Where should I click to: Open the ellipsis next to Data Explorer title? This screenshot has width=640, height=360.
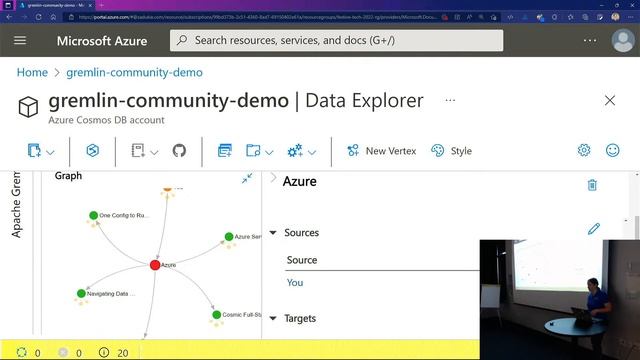click(450, 100)
